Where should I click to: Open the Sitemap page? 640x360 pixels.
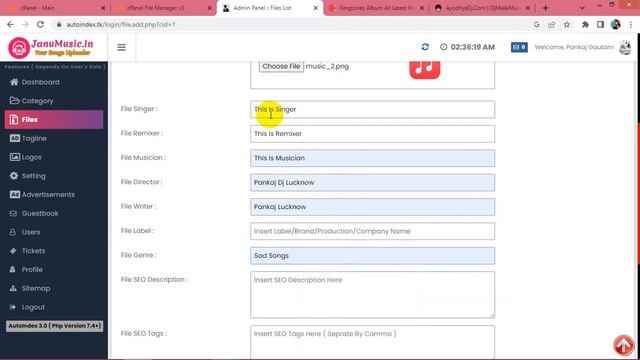(x=54, y=289)
